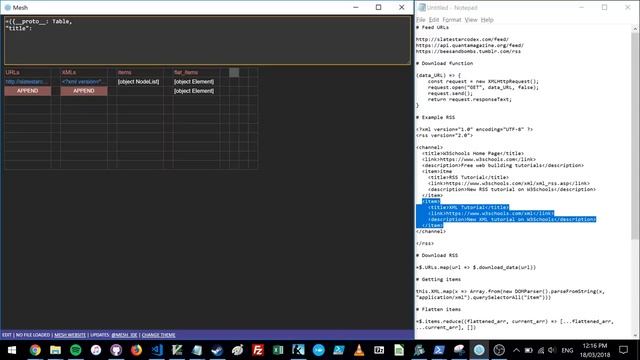Open Vim from the taskbar
Screen dimensions: 640x360
coord(177,350)
